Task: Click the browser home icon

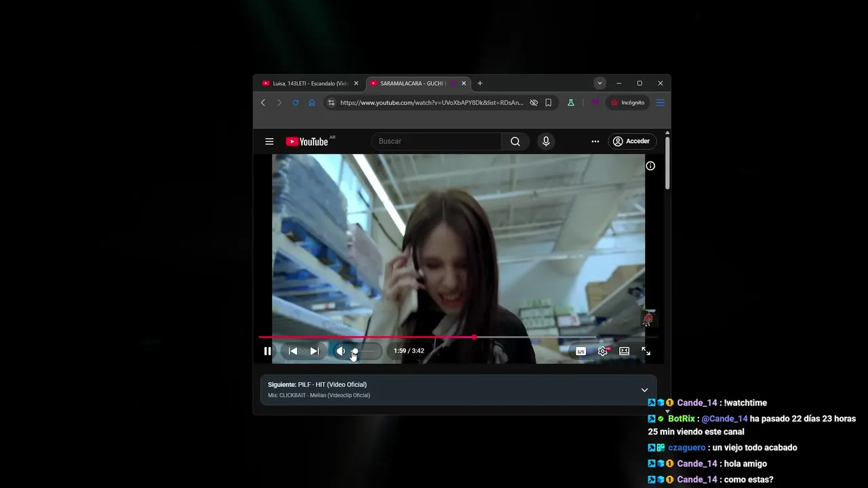Action: (312, 103)
